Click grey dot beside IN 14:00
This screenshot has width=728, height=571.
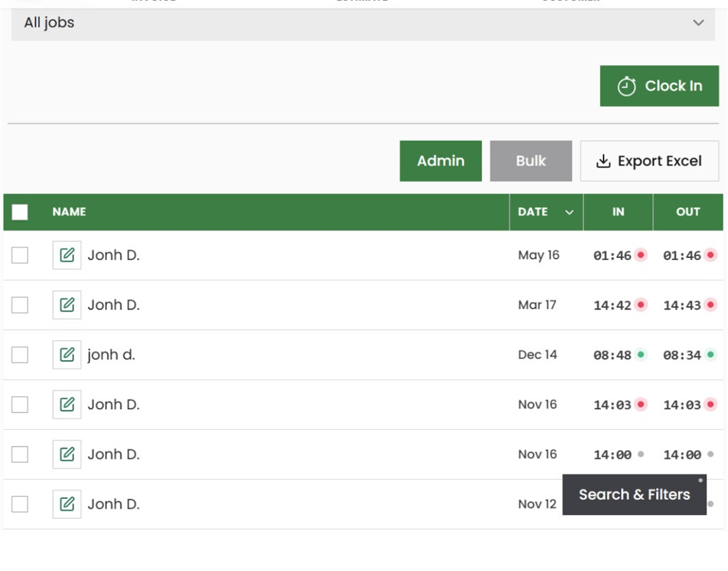click(x=641, y=454)
